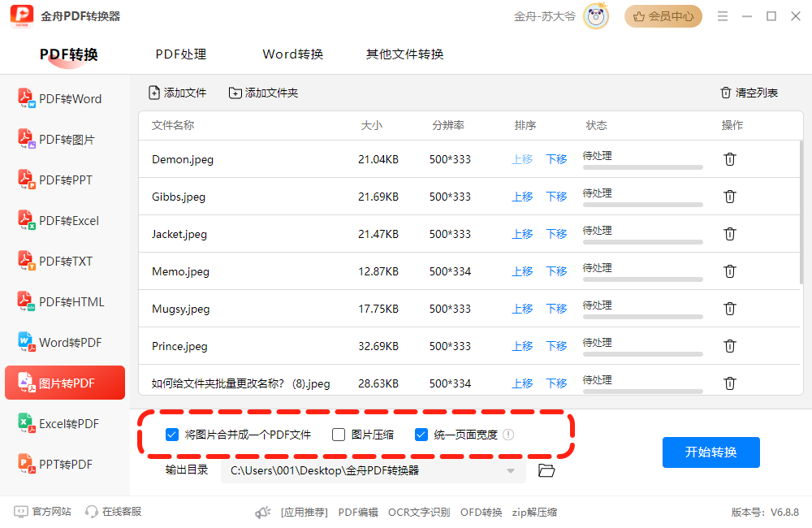Select 图片转PDF sidebar item
This screenshot has width=812, height=528.
click(65, 383)
